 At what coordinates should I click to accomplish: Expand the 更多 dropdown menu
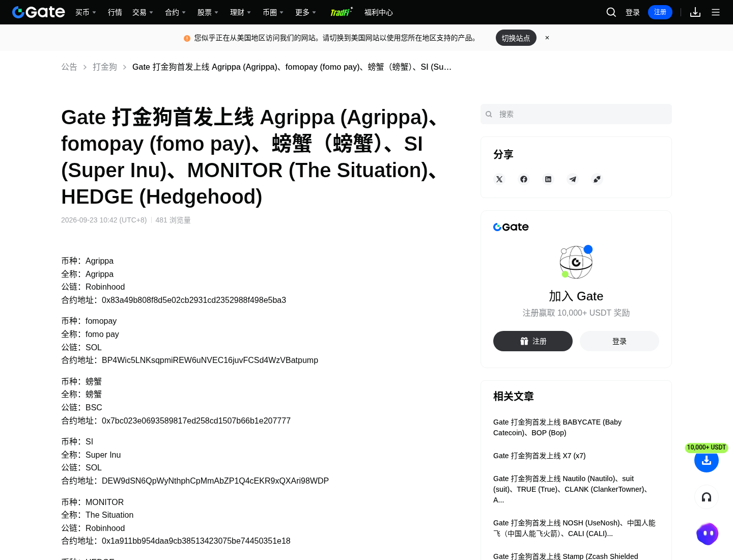(305, 12)
